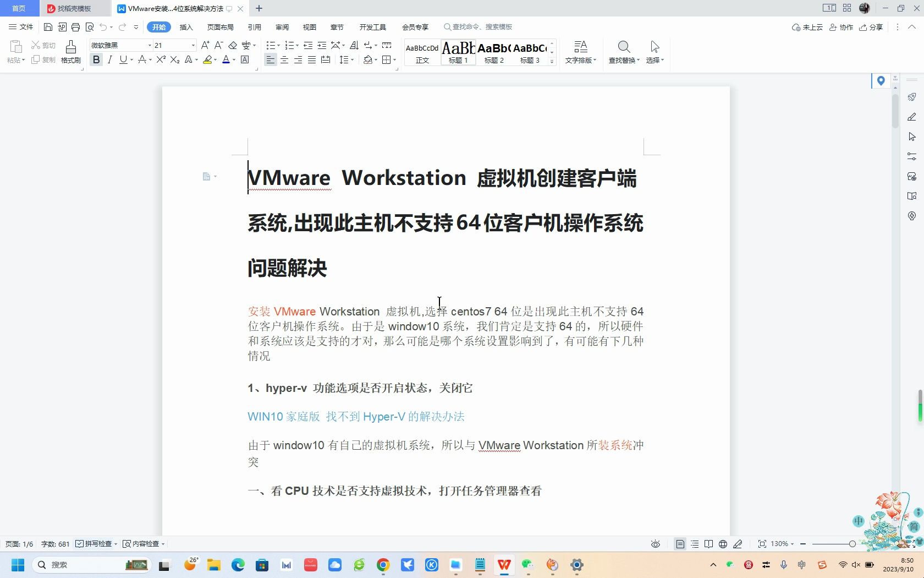924x578 pixels.
Task: Switch to the 插入 ribbon tab
Action: (186, 26)
